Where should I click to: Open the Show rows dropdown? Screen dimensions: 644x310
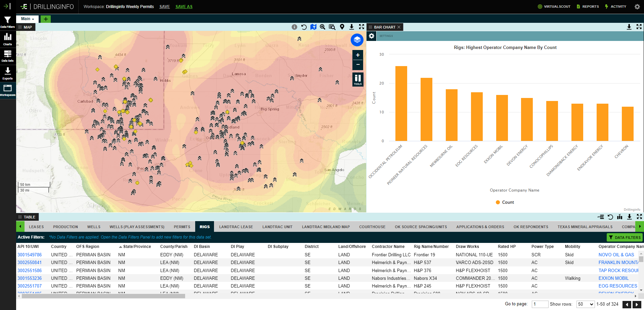(586, 304)
